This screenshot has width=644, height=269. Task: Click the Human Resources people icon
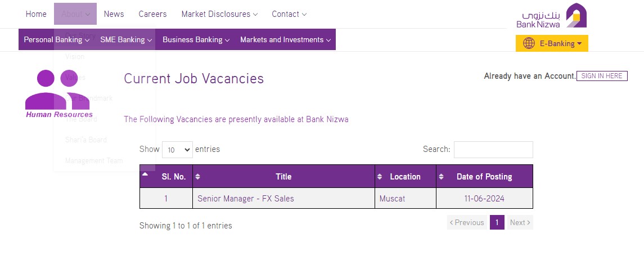click(57, 89)
